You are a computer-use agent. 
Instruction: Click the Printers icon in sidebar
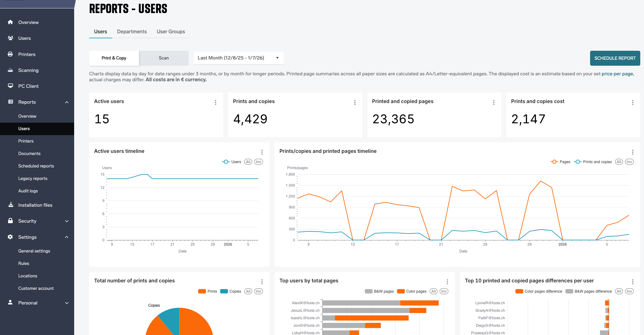[10, 54]
